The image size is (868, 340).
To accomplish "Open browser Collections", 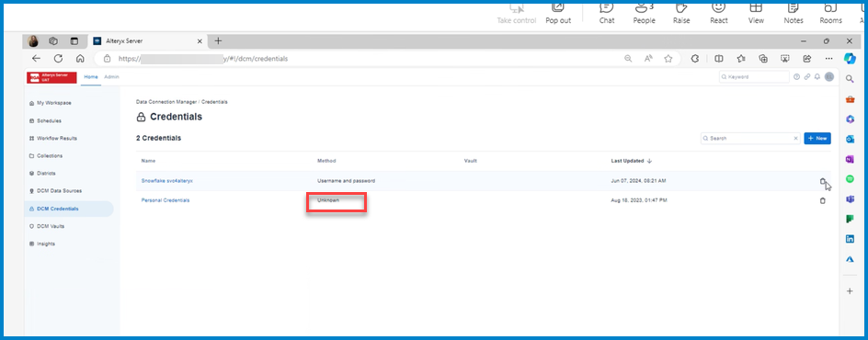I will (763, 59).
